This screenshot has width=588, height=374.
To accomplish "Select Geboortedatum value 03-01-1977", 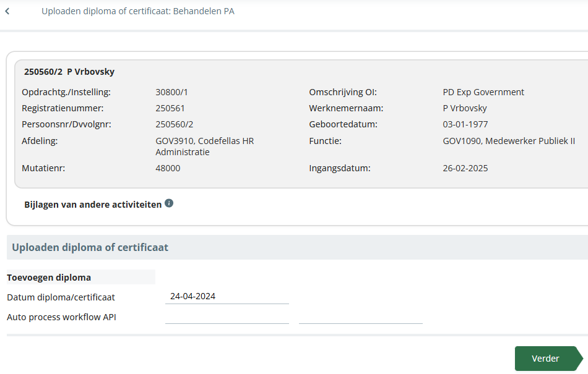I will [465, 124].
